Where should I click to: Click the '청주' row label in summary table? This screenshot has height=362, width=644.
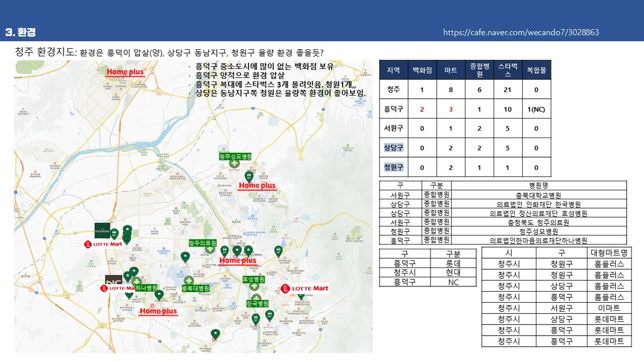coord(393,89)
